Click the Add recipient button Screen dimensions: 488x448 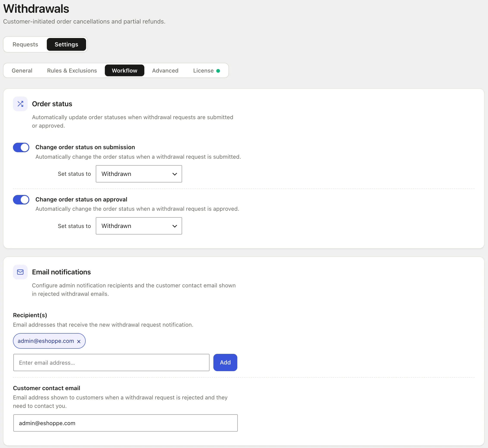point(225,363)
